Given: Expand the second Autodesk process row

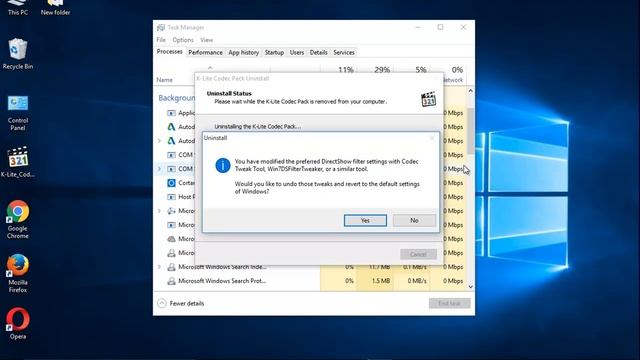Looking at the screenshot, I should 160,141.
